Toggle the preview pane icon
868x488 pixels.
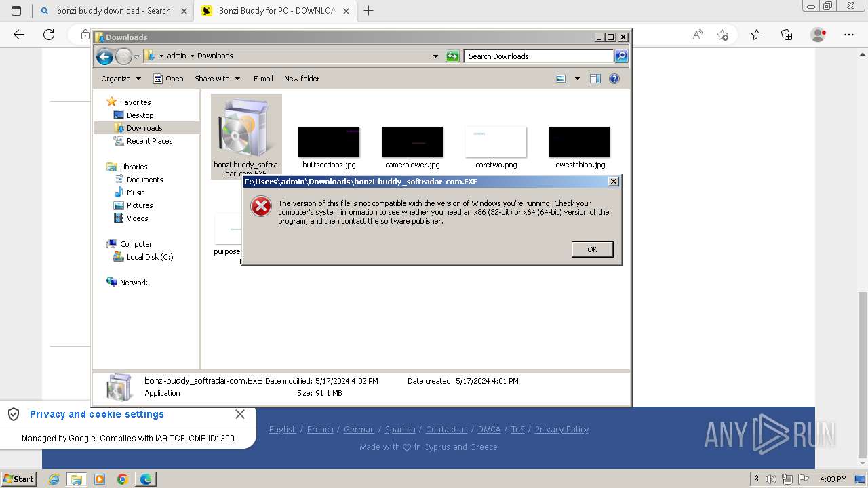595,79
